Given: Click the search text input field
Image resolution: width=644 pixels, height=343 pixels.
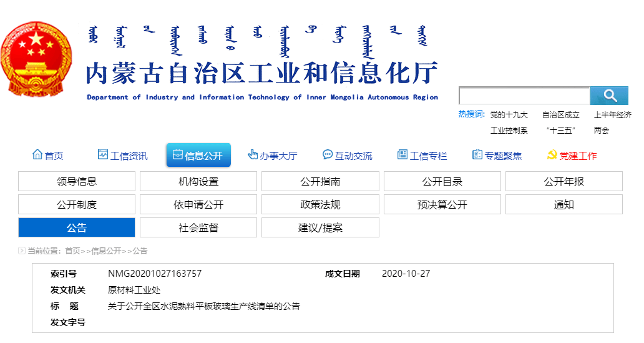Looking at the screenshot, I should [524, 96].
